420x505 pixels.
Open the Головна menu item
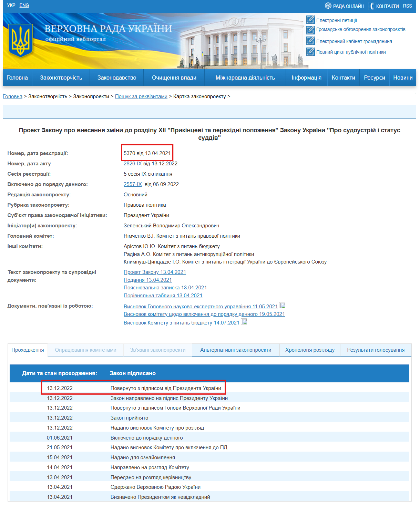pos(17,78)
